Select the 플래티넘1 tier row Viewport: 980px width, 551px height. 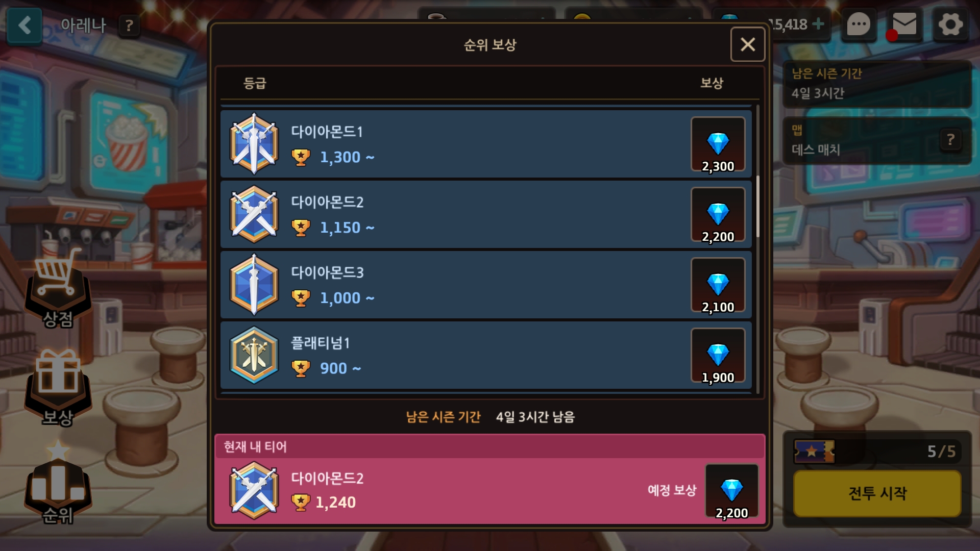[x=486, y=355]
